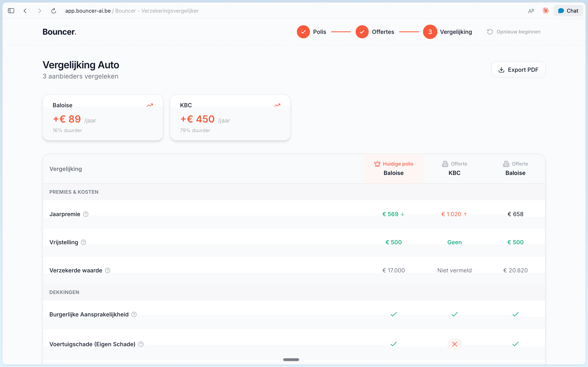
Task: Select the completed Polis step
Action: [x=303, y=32]
